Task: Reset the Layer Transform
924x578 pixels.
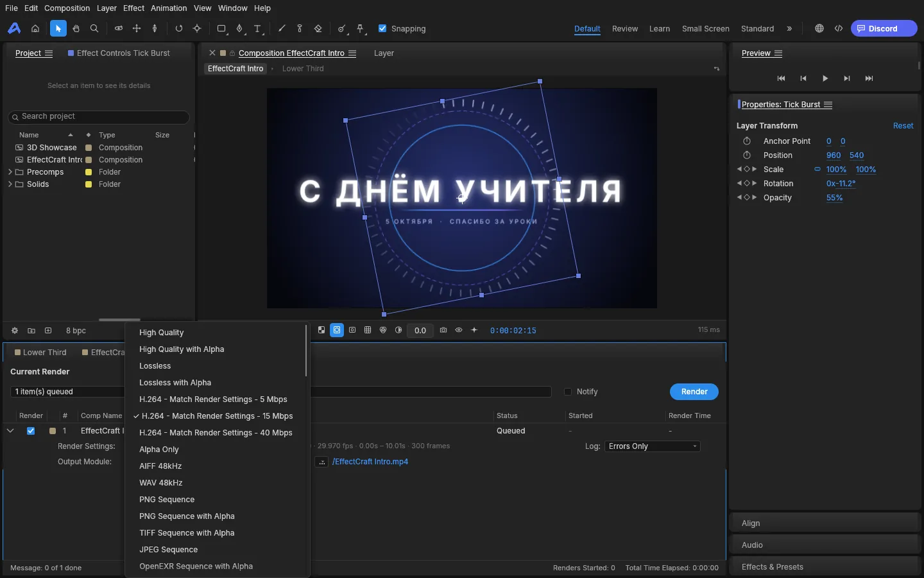Action: tap(903, 126)
